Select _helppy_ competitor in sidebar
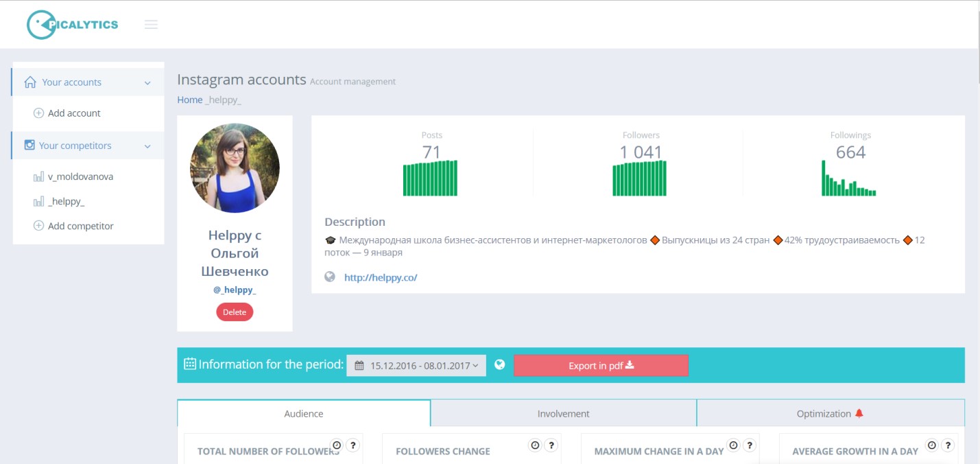 click(x=66, y=202)
